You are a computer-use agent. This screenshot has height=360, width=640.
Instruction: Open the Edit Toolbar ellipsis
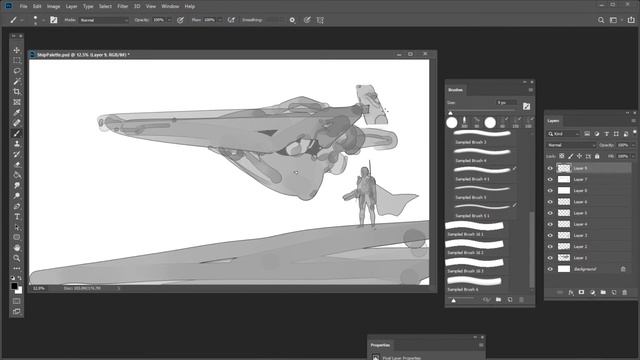[x=17, y=268]
